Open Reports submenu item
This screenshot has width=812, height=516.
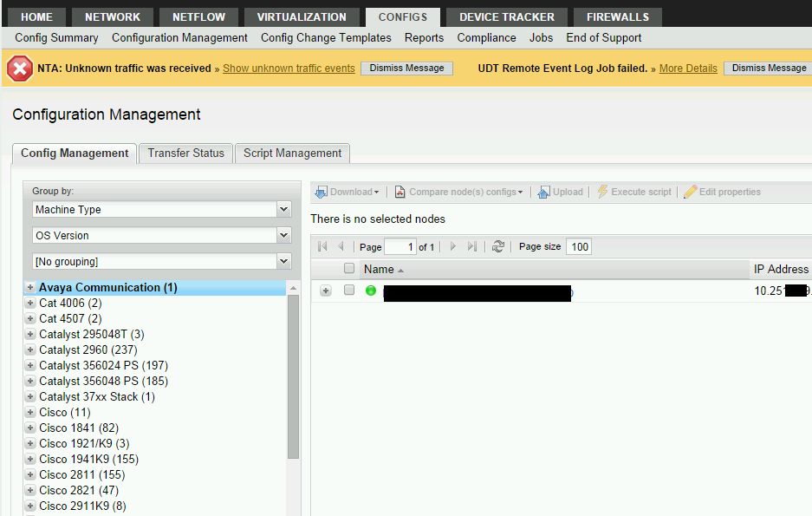click(424, 38)
